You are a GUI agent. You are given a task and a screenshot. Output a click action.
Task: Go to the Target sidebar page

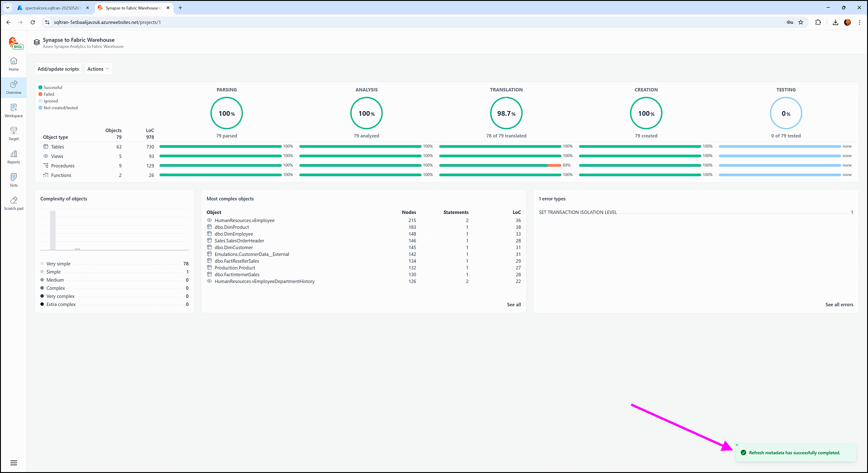tap(14, 134)
